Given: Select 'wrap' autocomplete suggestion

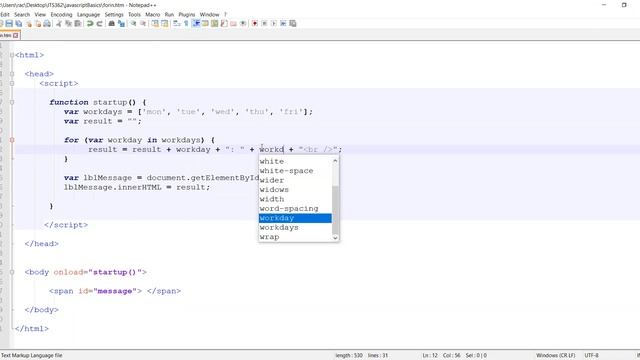Looking at the screenshot, I should pyautogui.click(x=295, y=237).
